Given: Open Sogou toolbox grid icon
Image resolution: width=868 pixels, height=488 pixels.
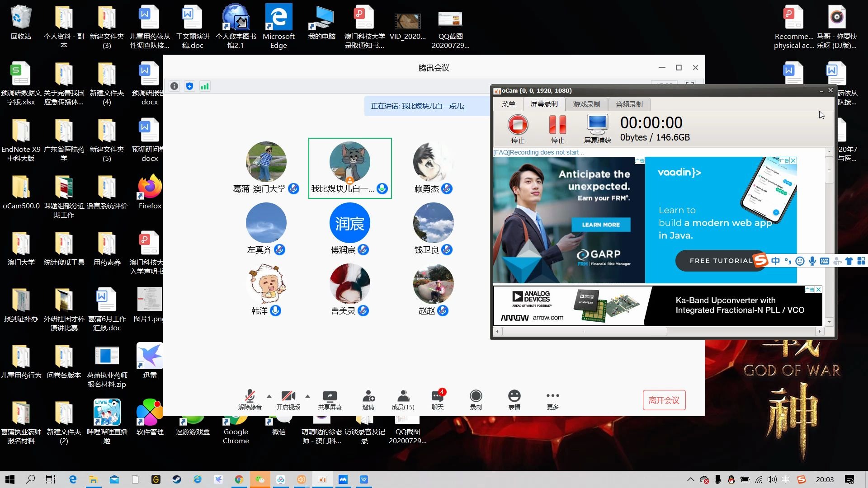Looking at the screenshot, I should [x=861, y=261].
